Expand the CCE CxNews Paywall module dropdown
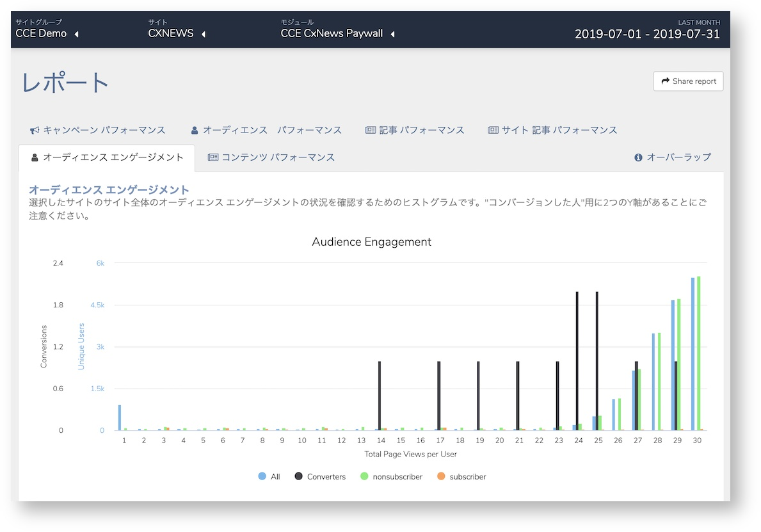The width and height of the screenshot is (761, 532). [392, 34]
